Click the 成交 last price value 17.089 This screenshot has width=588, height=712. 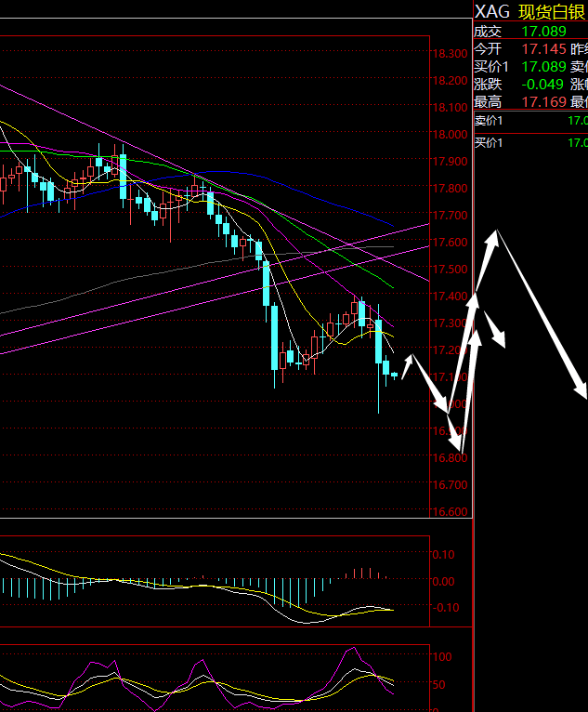click(544, 32)
